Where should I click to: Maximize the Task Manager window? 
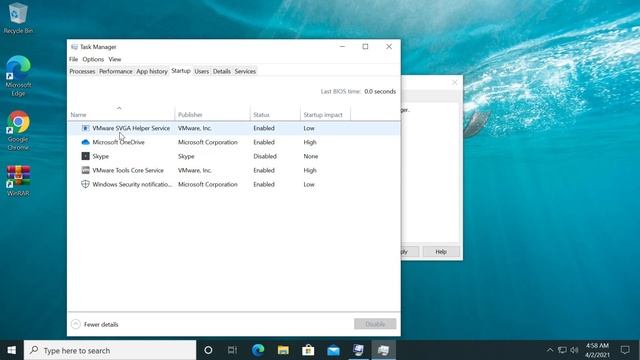point(365,47)
